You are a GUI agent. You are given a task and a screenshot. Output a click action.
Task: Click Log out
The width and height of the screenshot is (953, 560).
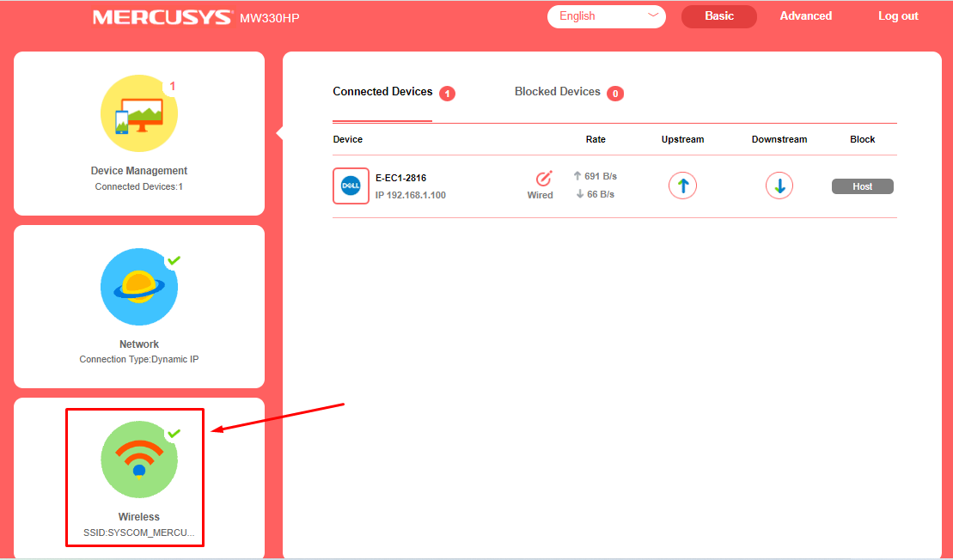[898, 16]
